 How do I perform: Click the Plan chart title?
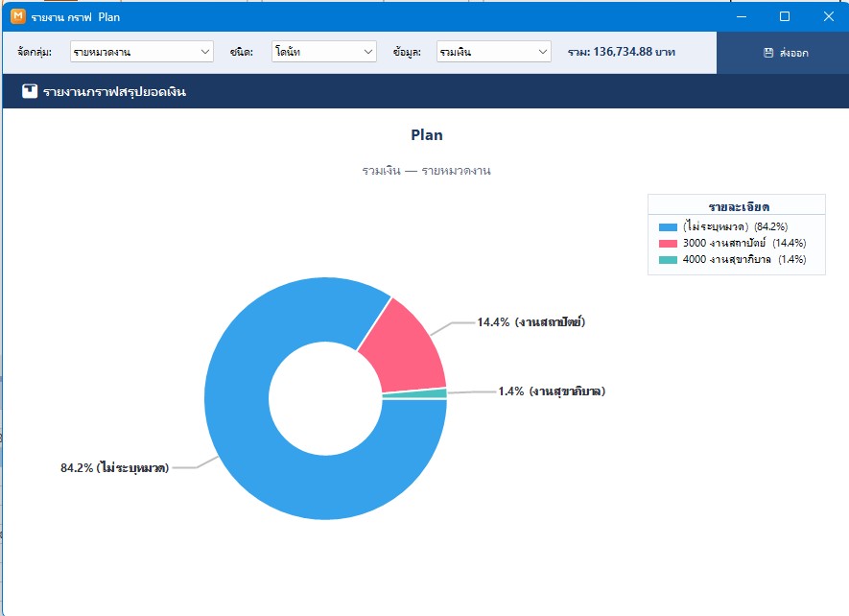coord(427,135)
